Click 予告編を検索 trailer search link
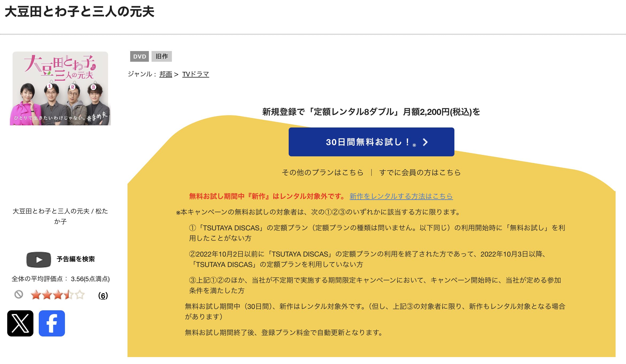Viewport: 626px width, 364px height. [x=76, y=259]
